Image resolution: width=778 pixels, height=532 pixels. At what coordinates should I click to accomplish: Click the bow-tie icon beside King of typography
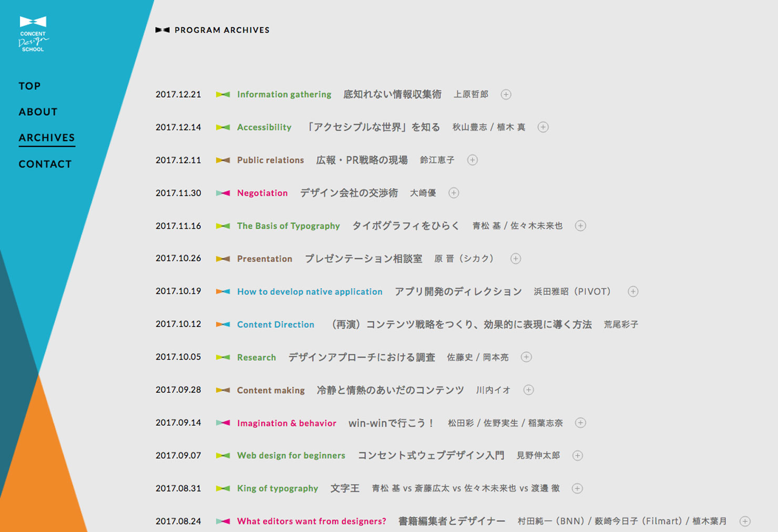[223, 489]
